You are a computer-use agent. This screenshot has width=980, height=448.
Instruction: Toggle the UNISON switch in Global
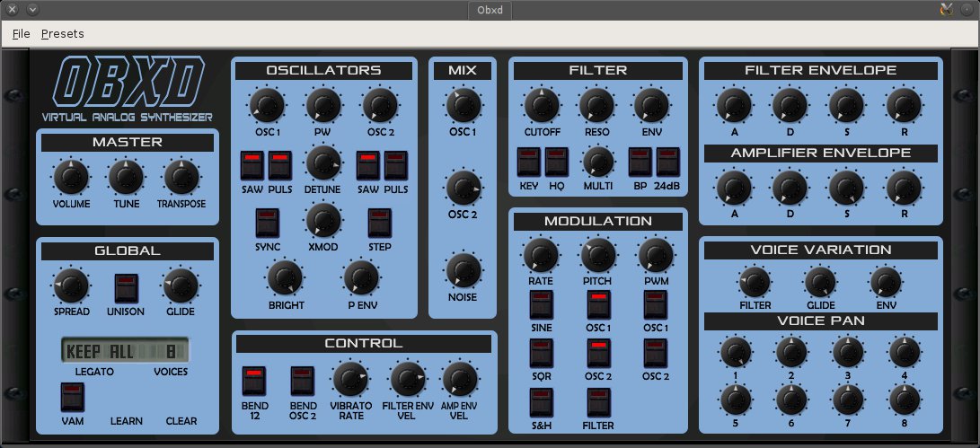pyautogui.click(x=124, y=287)
